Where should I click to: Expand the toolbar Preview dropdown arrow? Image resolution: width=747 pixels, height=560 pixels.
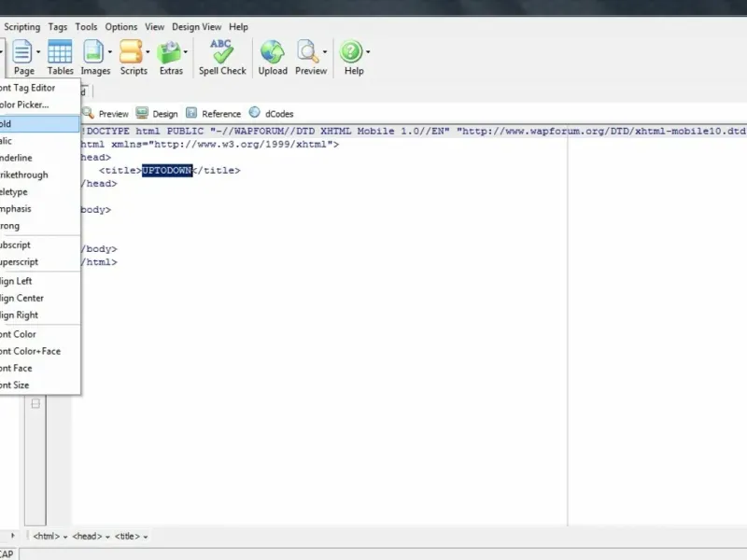pyautogui.click(x=325, y=52)
